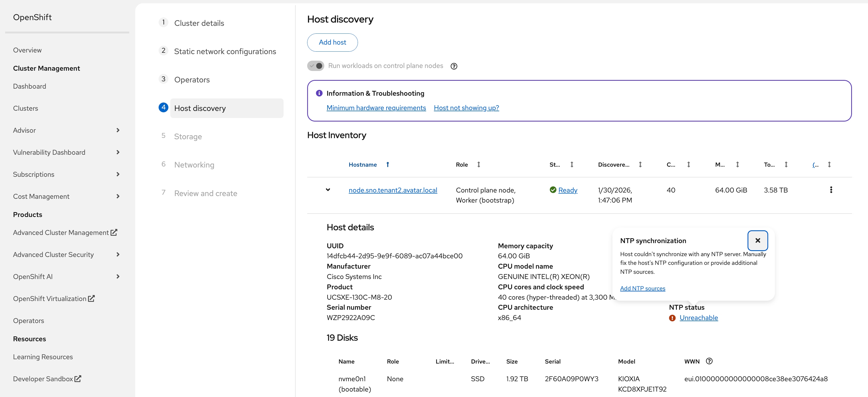
Task: Click the nvme0n1 (bootable) disk name
Action: pyautogui.click(x=355, y=384)
